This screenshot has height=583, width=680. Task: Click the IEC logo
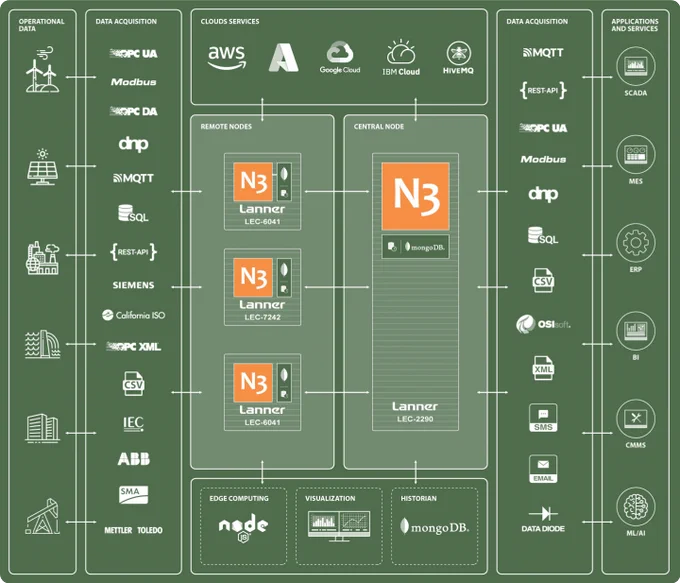(134, 423)
